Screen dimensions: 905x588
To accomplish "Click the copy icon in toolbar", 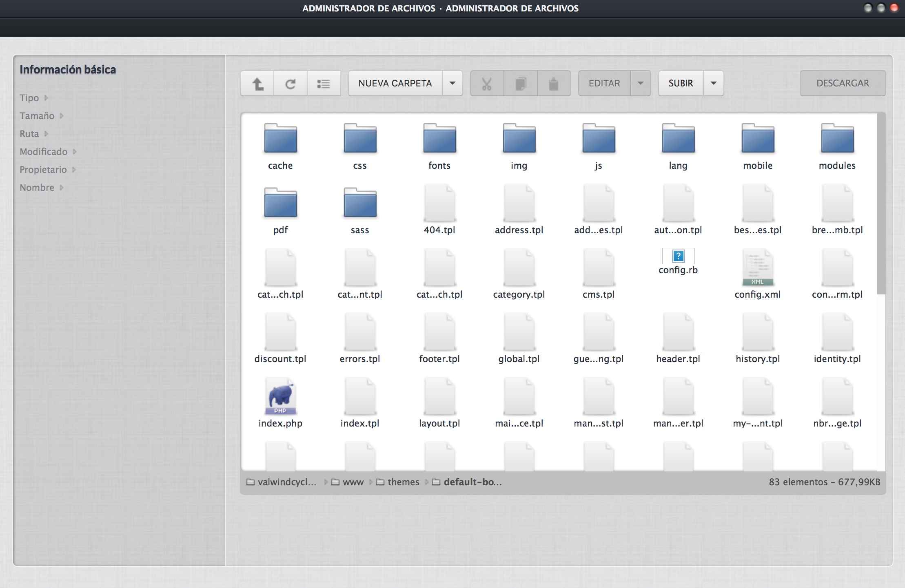I will 520,84.
